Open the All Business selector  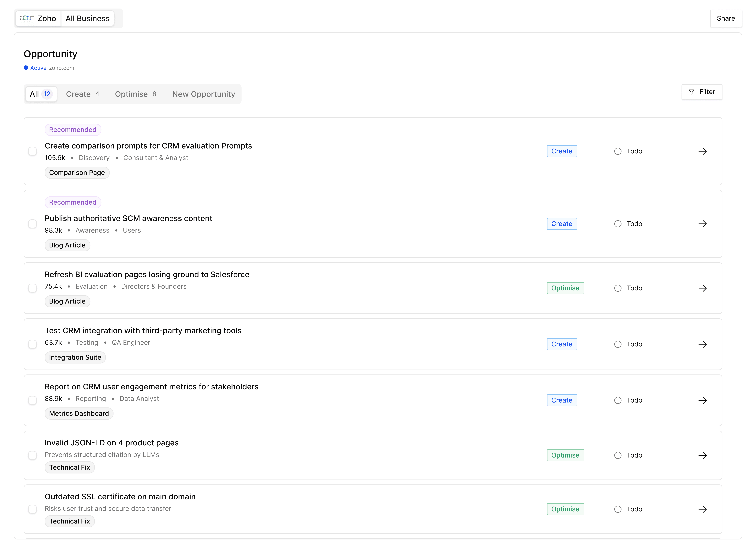[87, 18]
